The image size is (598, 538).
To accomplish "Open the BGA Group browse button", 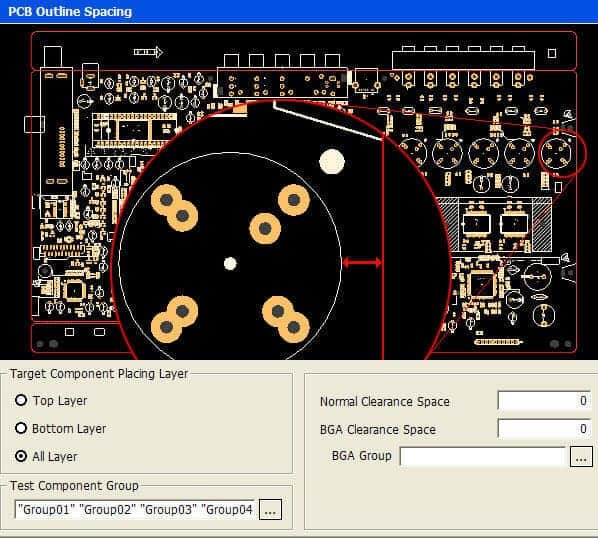I will tap(581, 456).
